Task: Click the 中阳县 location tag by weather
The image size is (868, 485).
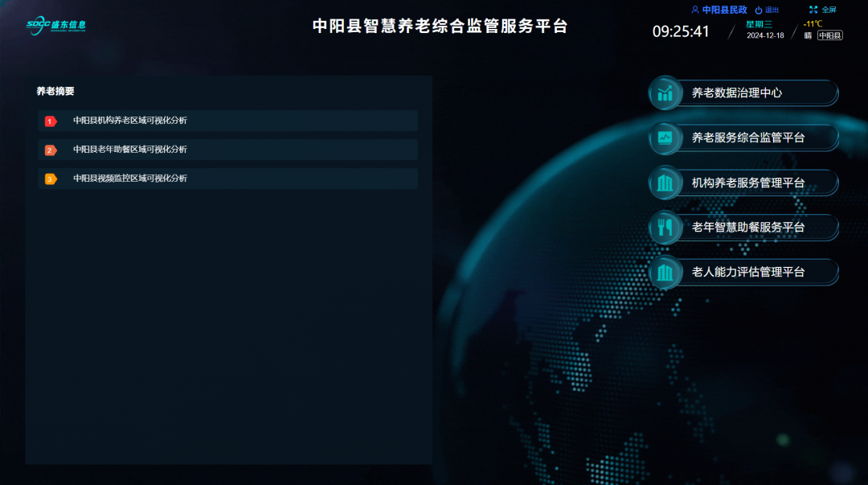Action: [829, 35]
